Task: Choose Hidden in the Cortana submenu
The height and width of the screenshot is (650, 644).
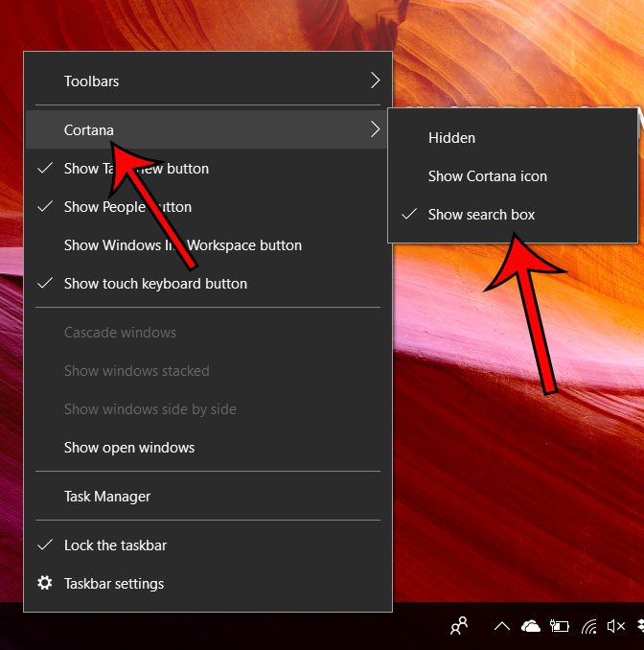Action: point(451,138)
